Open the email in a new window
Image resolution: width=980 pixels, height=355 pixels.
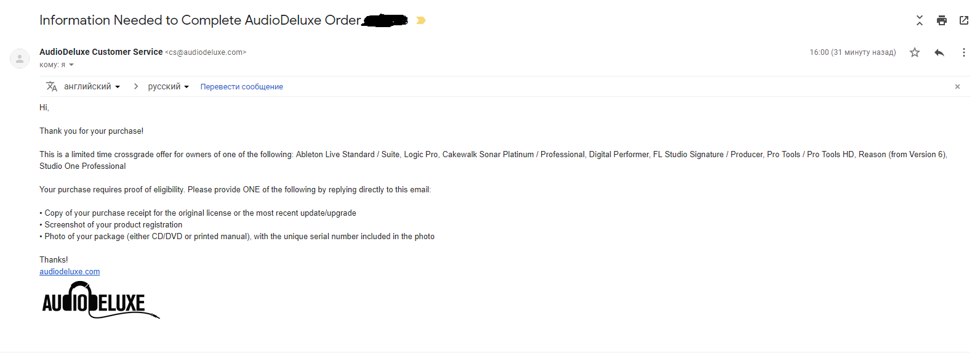pyautogui.click(x=963, y=20)
